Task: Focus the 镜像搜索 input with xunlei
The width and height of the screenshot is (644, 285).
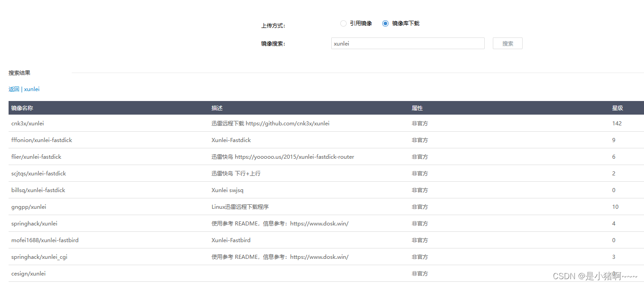Action: (408, 43)
